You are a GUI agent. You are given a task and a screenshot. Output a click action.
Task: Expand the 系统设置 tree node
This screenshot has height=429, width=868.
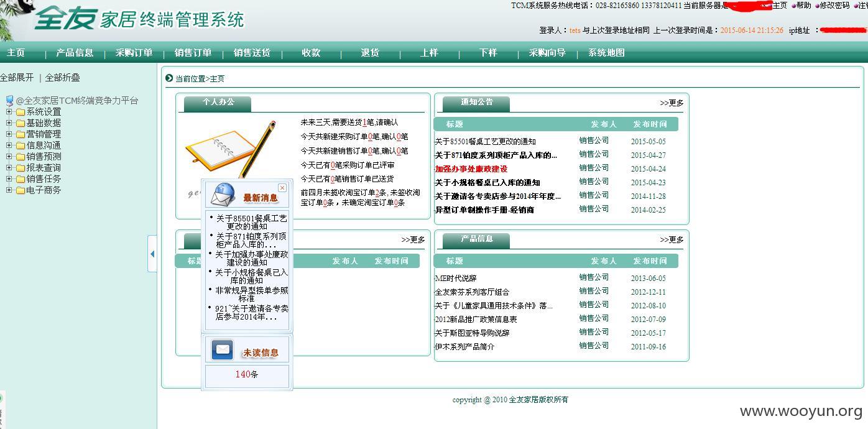pos(9,112)
